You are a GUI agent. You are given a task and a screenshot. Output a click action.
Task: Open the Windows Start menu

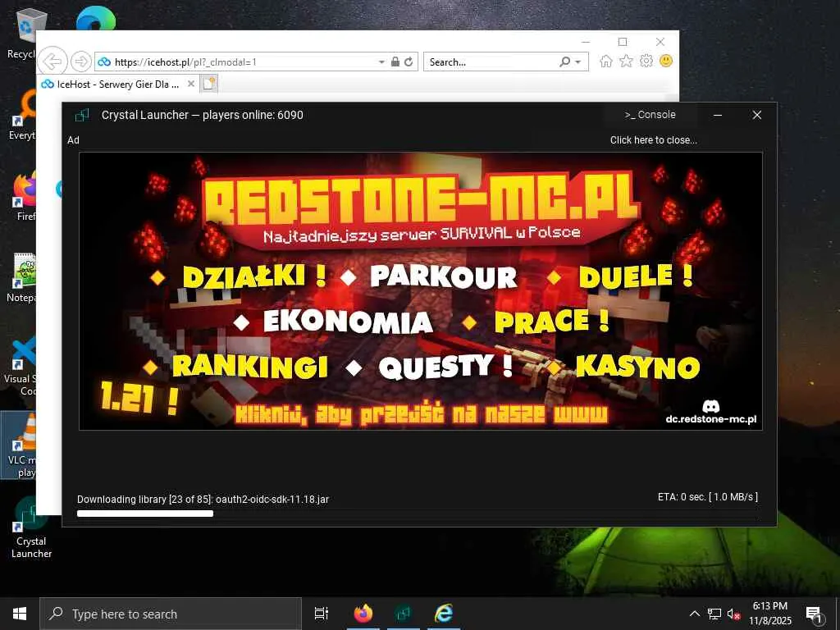coord(20,614)
